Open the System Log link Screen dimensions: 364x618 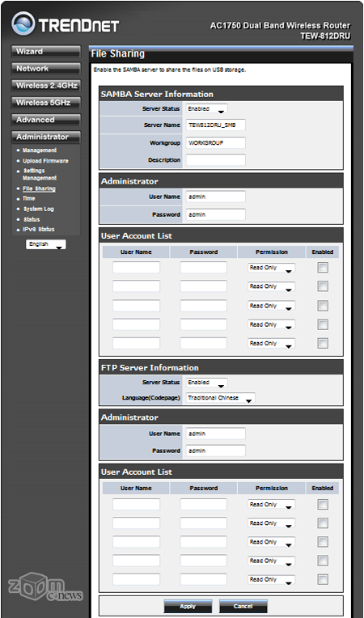click(x=38, y=209)
